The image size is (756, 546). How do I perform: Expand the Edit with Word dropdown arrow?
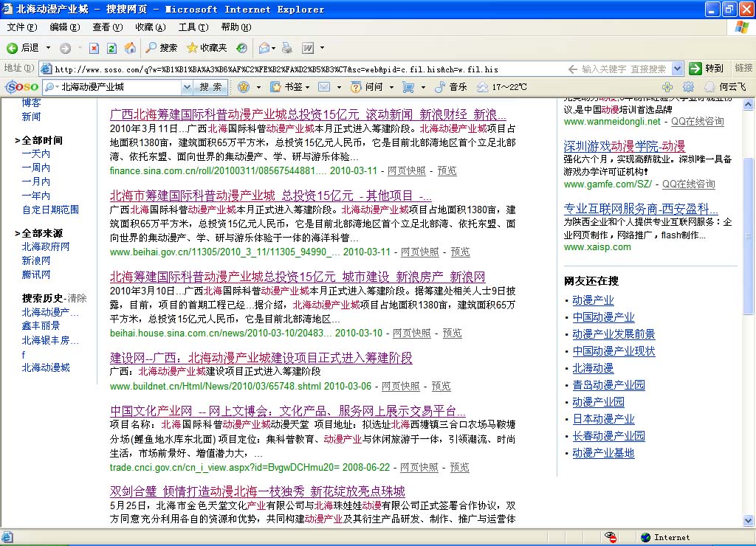click(322, 48)
